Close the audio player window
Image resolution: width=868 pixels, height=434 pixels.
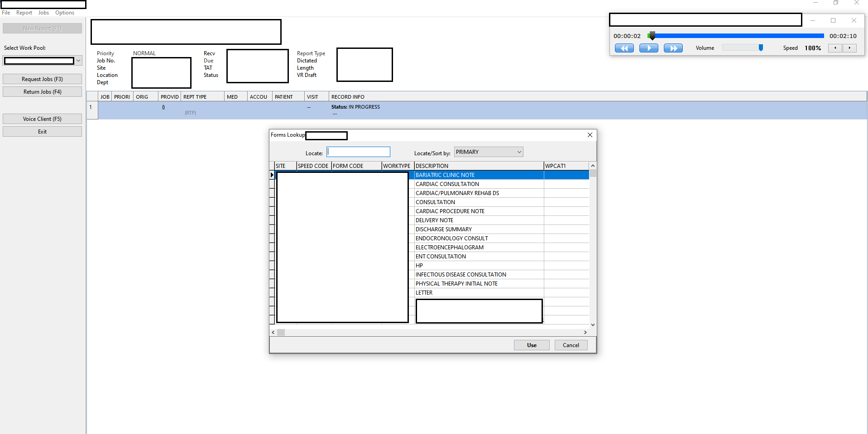(854, 20)
